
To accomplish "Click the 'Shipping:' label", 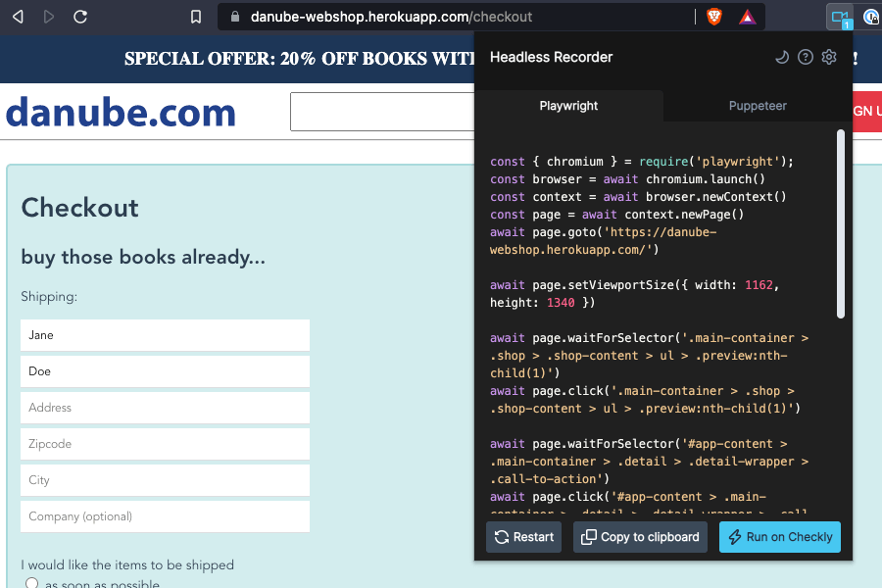I will 49,297.
